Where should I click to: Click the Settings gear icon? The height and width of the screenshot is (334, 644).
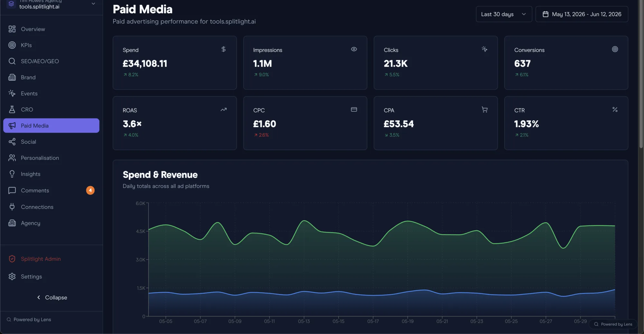(x=12, y=276)
